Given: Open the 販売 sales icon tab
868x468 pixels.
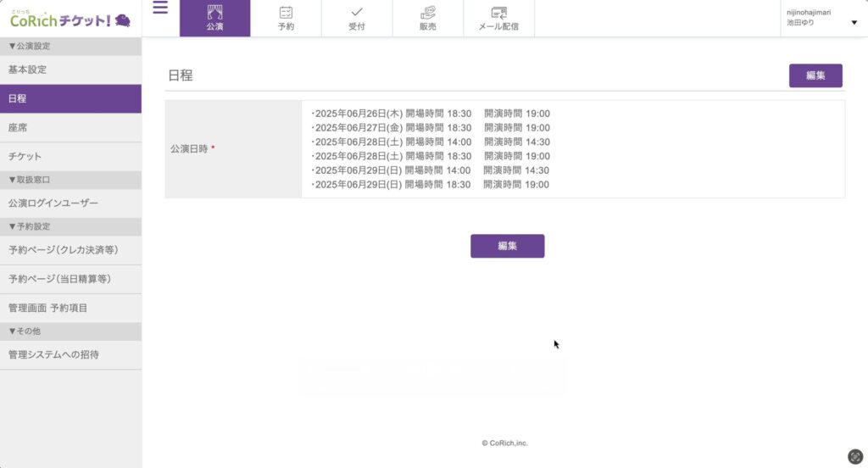Looking at the screenshot, I should pos(428,18).
